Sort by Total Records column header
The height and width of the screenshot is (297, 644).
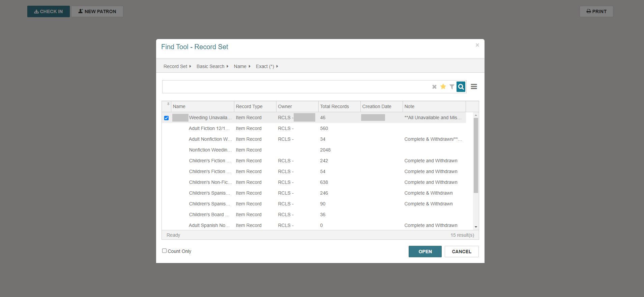340,106
